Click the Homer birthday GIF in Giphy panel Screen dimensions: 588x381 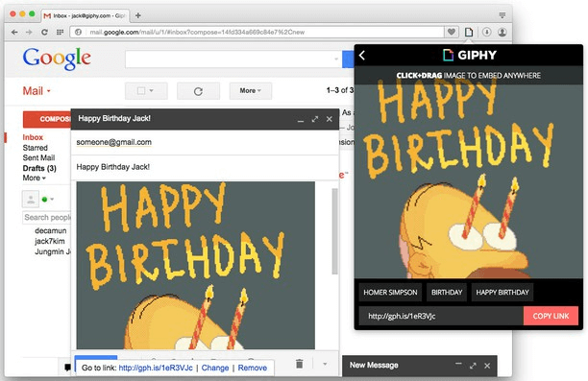(x=468, y=181)
